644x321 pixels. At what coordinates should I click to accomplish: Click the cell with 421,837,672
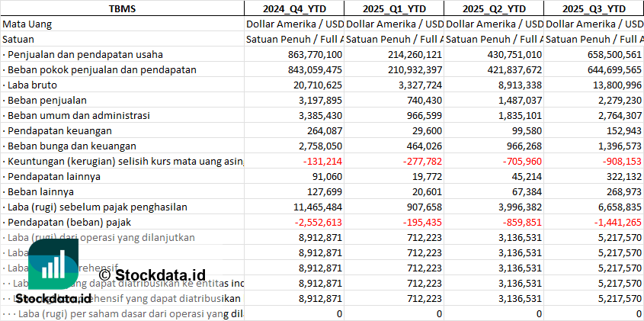(513, 70)
